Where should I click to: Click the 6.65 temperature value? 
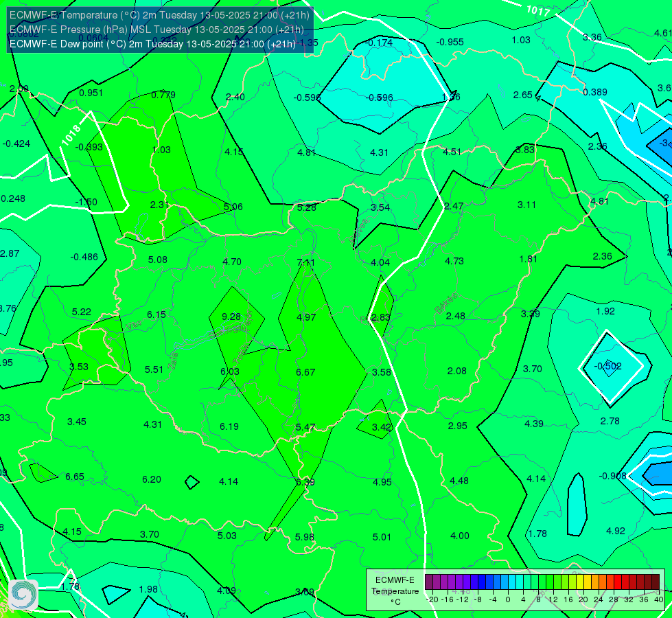75,477
